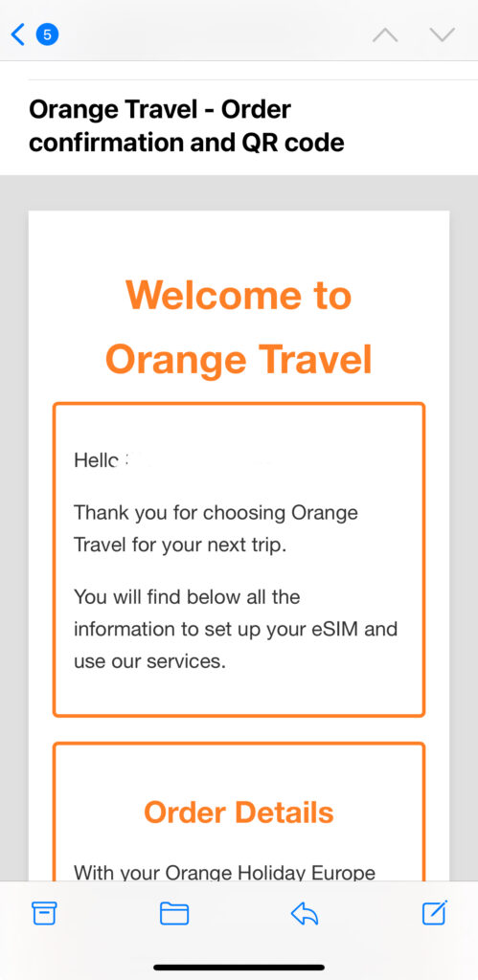Open reply options with the arrow icon
Viewport: 478px width, 980px height.
tap(305, 913)
